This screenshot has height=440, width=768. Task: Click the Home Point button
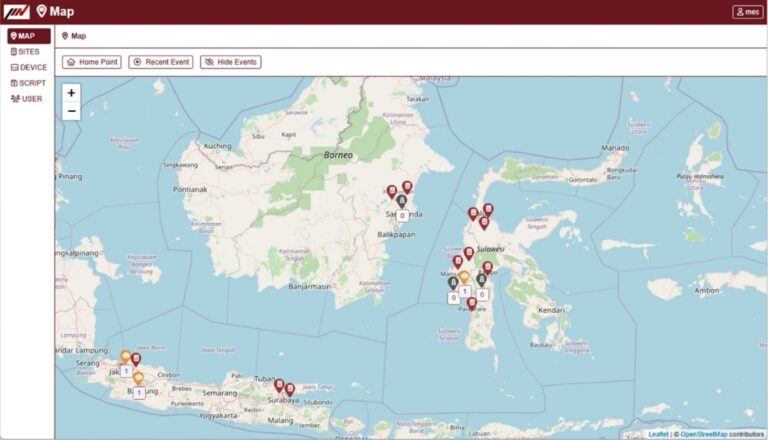[92, 62]
